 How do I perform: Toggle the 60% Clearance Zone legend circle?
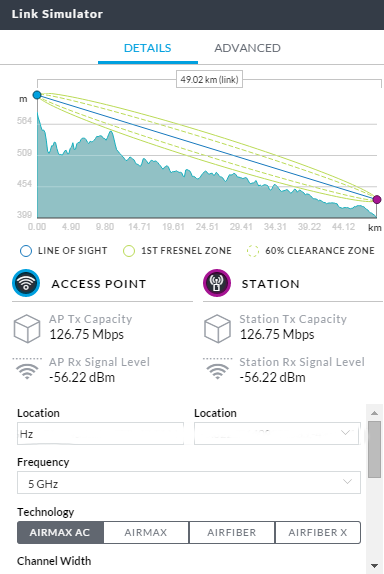pyautogui.click(x=253, y=251)
